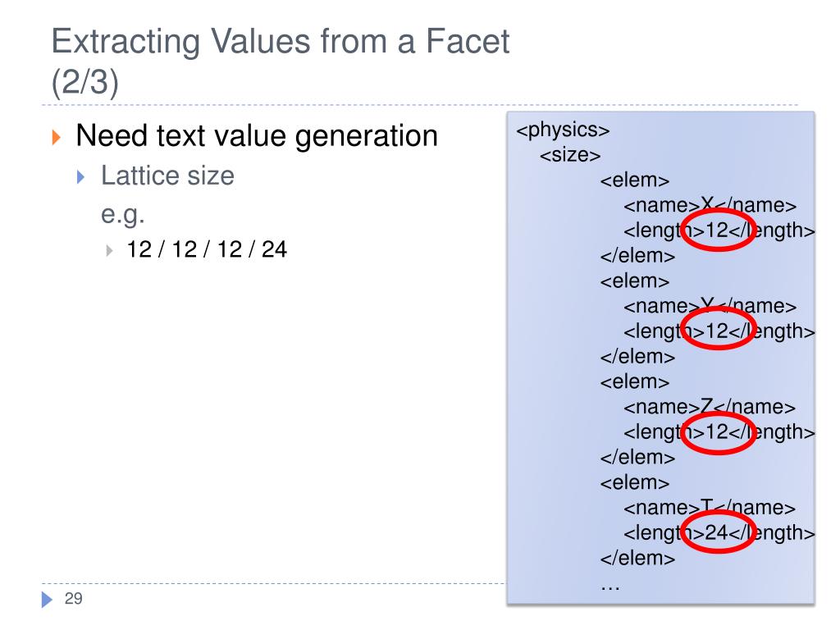The width and height of the screenshot is (840, 630).
Task: Click the 'e.g.' text line
Action: [123, 215]
